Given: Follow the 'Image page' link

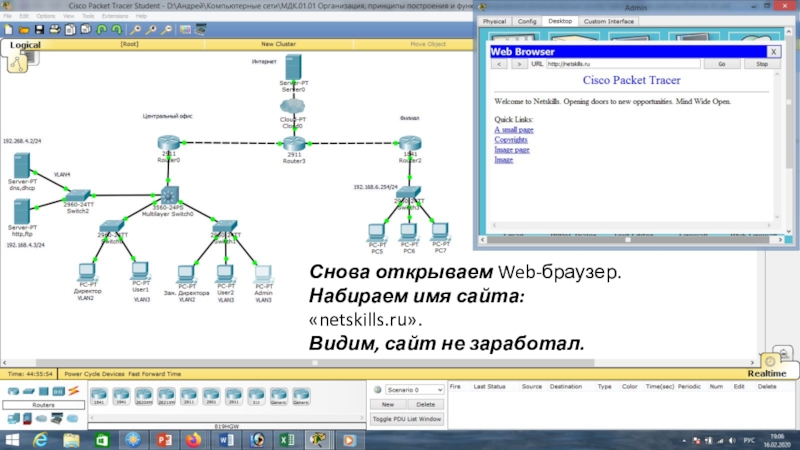Looking at the screenshot, I should [x=512, y=149].
